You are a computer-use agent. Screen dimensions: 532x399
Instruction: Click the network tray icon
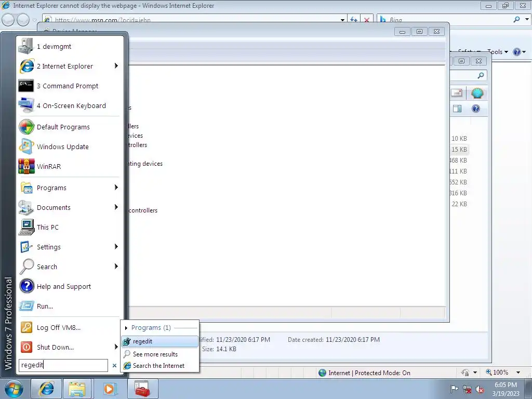coord(467,389)
